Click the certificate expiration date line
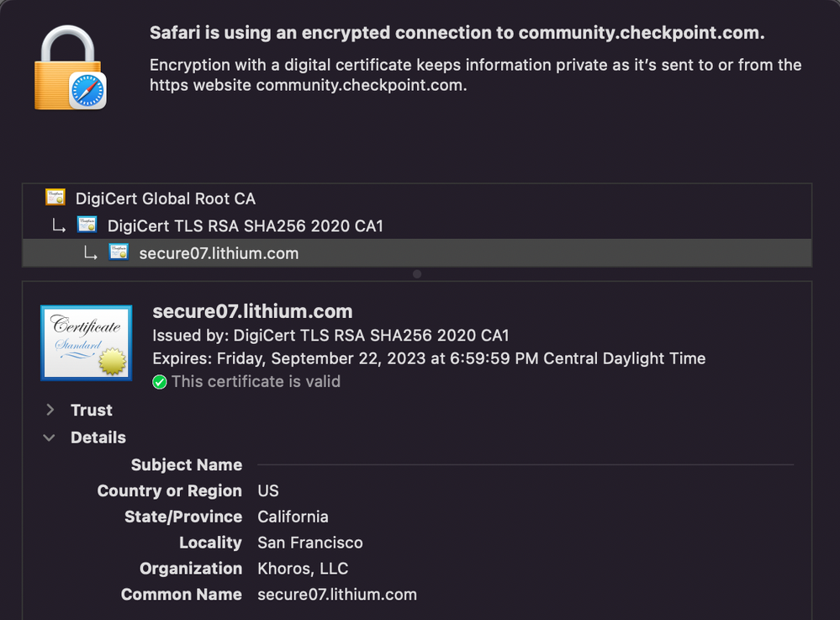840x620 pixels. pyautogui.click(x=429, y=358)
